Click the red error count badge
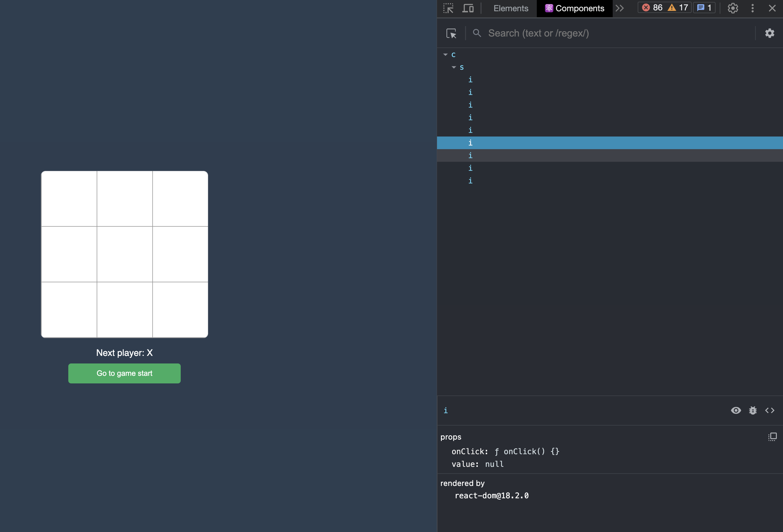The height and width of the screenshot is (532, 783). pyautogui.click(x=652, y=8)
